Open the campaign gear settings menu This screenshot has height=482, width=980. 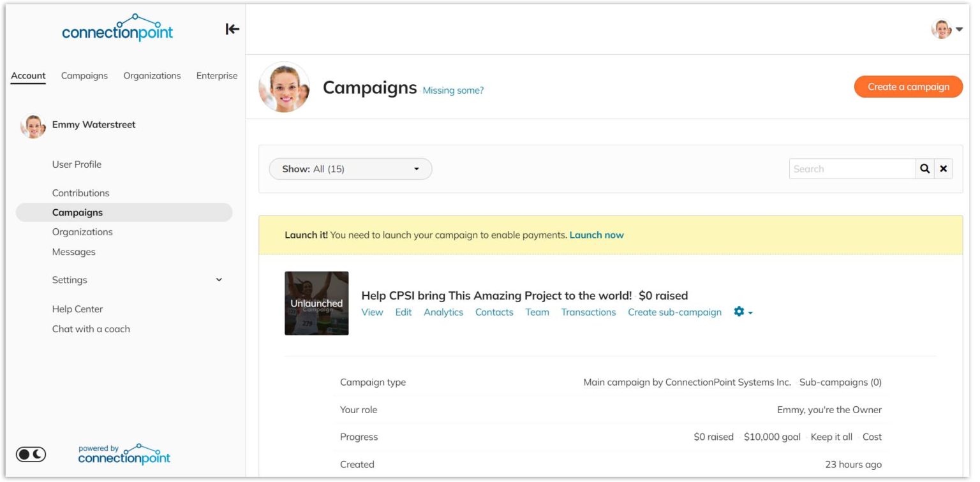coord(743,312)
